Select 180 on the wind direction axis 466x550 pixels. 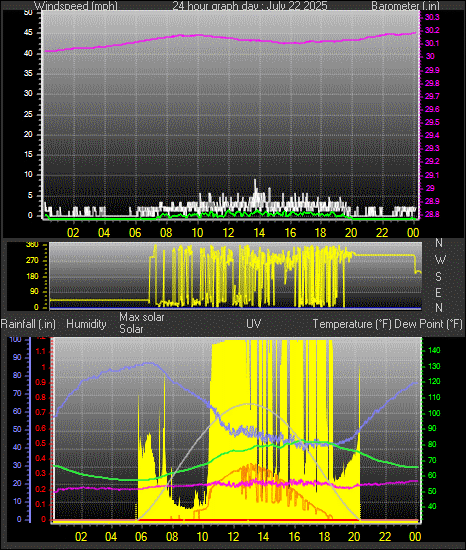32,276
